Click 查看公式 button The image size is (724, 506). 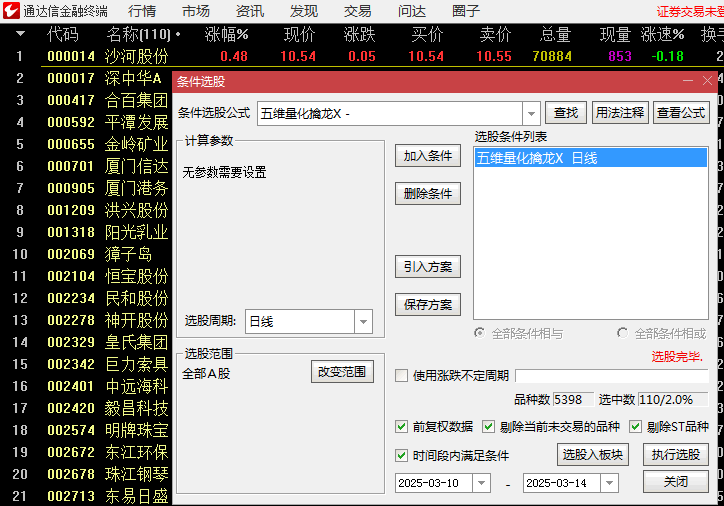681,113
